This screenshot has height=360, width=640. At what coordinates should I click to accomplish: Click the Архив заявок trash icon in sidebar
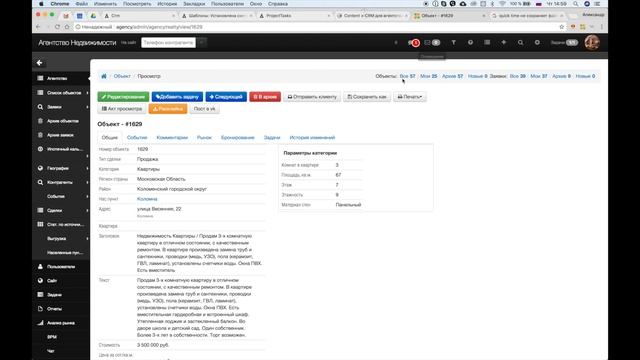(40, 135)
